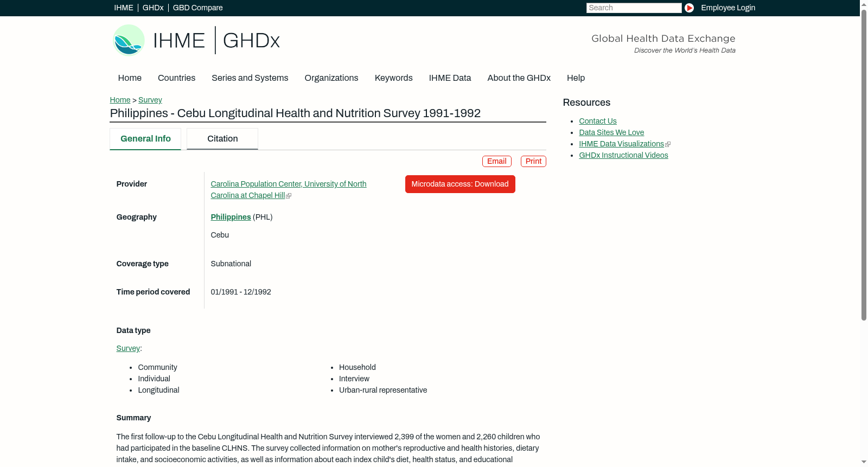Viewport: 868px width, 467px height.
Task: Open IHME Data Visualizations link
Action: [622, 144]
